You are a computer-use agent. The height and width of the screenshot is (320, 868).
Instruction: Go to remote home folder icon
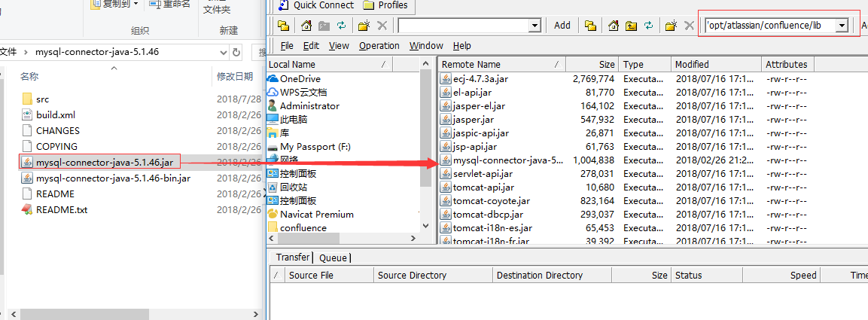click(x=613, y=25)
